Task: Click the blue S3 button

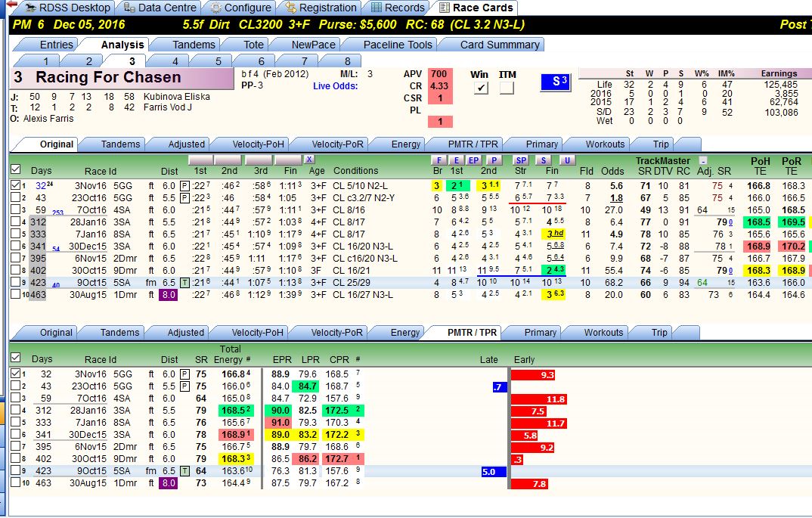Action: pyautogui.click(x=556, y=82)
